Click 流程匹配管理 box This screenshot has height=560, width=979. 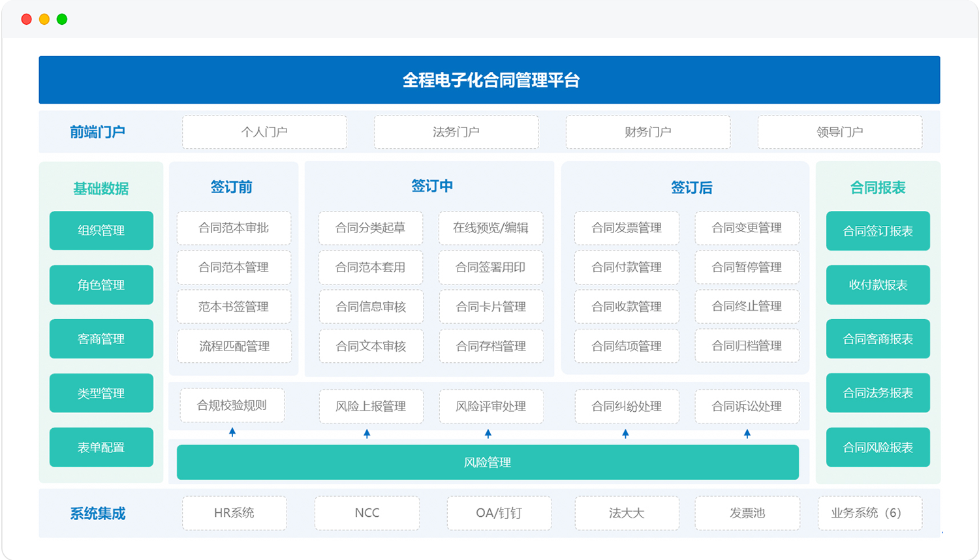pyautogui.click(x=234, y=346)
